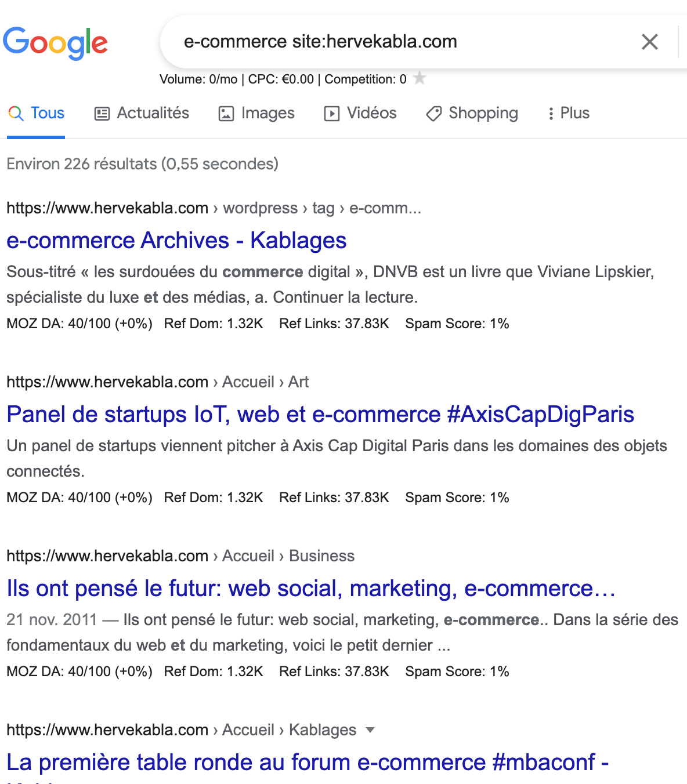
Task: Click the Images picture icon
Action: point(226,114)
